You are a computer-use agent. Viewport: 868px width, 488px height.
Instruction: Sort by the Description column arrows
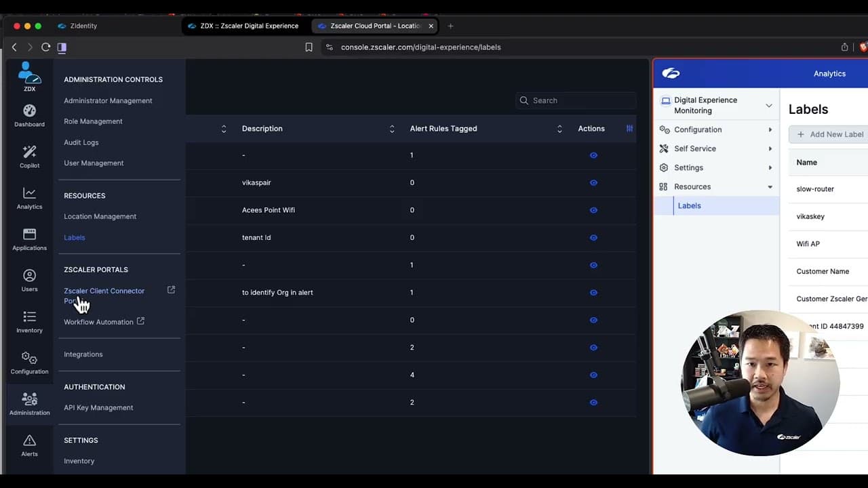coord(392,129)
